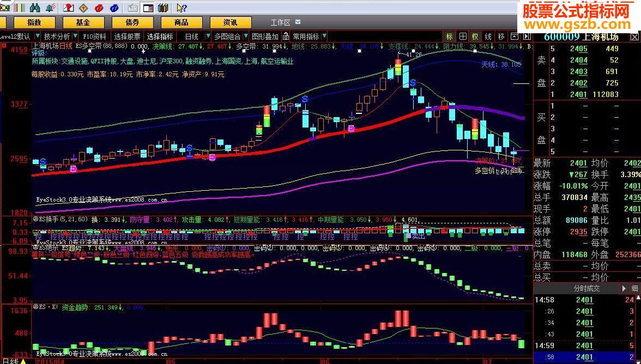
Task: Expand the 日线 period dropdown arrow
Action: tap(208, 37)
